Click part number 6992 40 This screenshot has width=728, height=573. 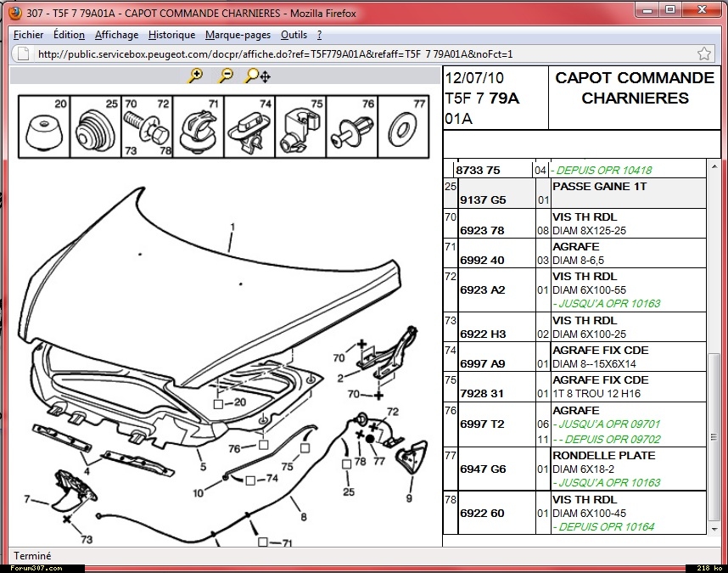[482, 260]
